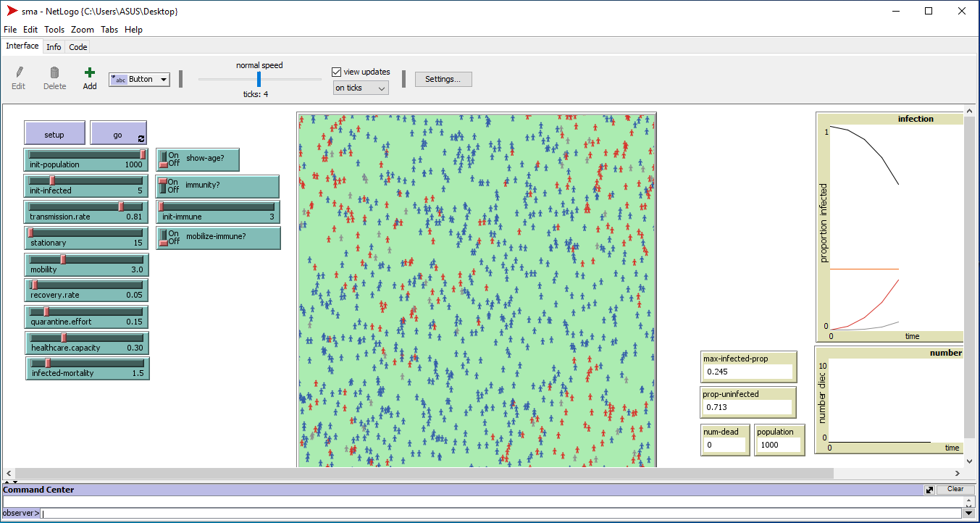980x523 pixels.
Task: Click the vertical scrollbar of the interface
Action: pyautogui.click(x=969, y=277)
